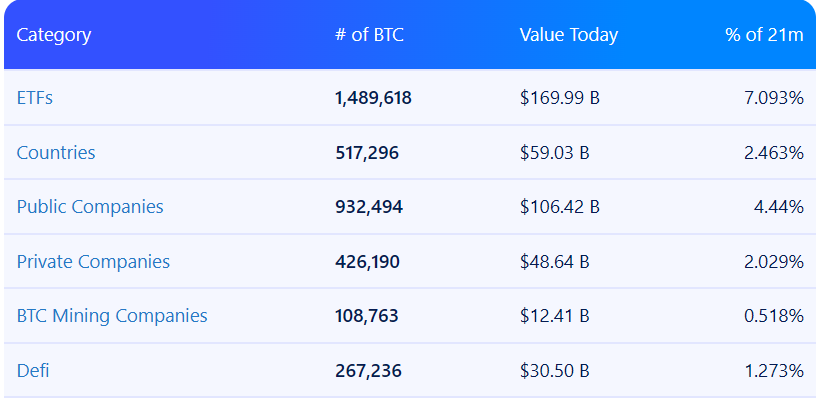This screenshot has height=402, width=827.
Task: Click the $30.50 B Defi value
Action: (554, 371)
